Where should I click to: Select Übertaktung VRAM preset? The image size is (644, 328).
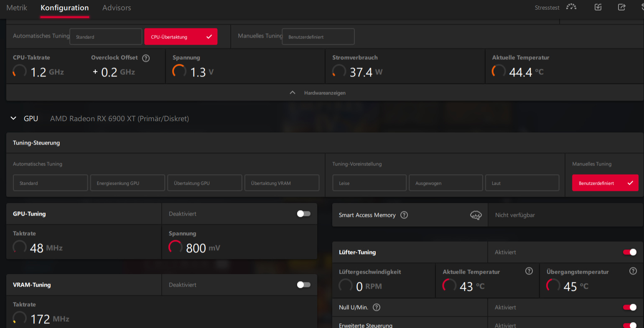click(x=282, y=183)
